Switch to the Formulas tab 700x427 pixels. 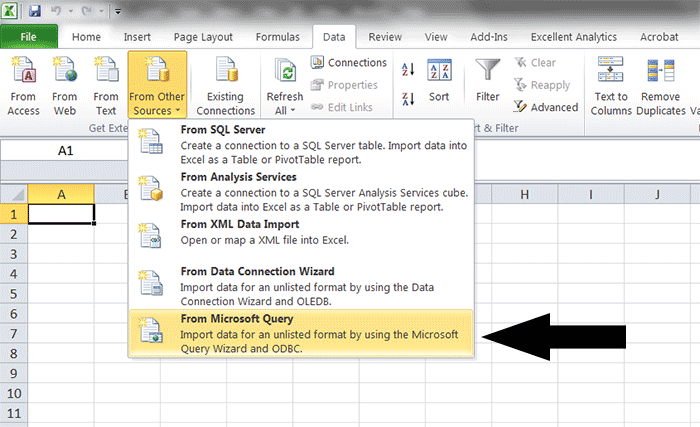tap(277, 37)
